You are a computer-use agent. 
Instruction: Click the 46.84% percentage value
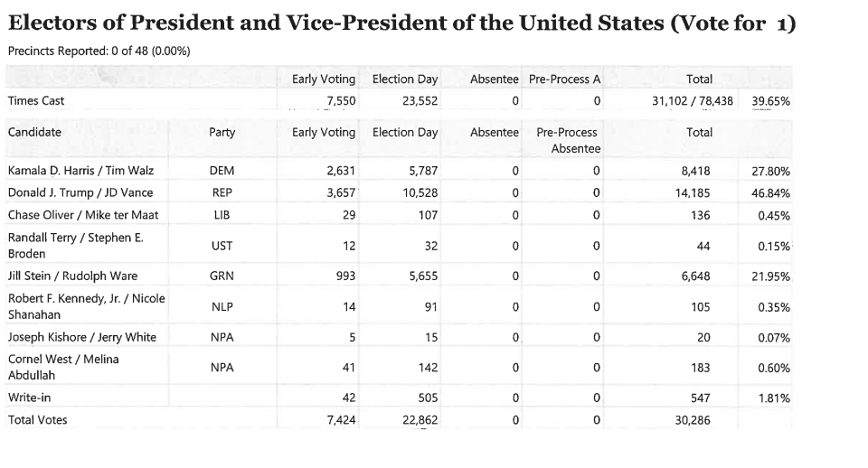[770, 193]
